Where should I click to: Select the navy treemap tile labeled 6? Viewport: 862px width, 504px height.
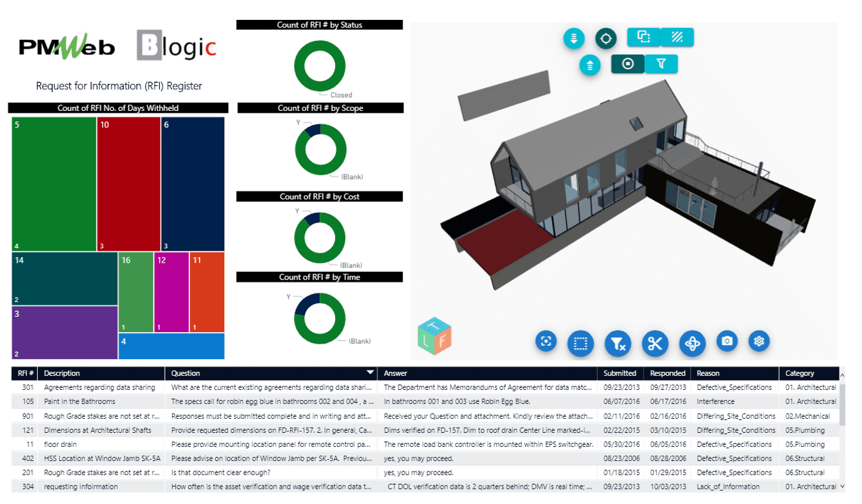tap(193, 184)
